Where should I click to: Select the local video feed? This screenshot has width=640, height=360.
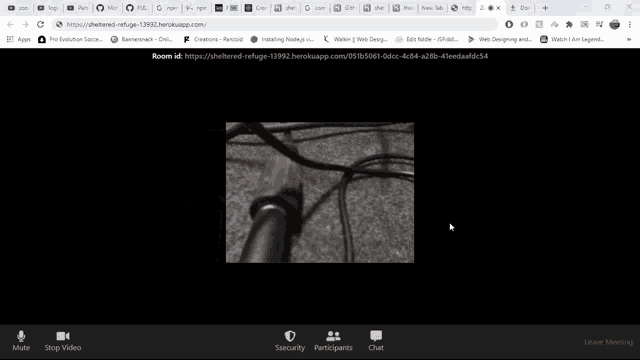click(320, 192)
